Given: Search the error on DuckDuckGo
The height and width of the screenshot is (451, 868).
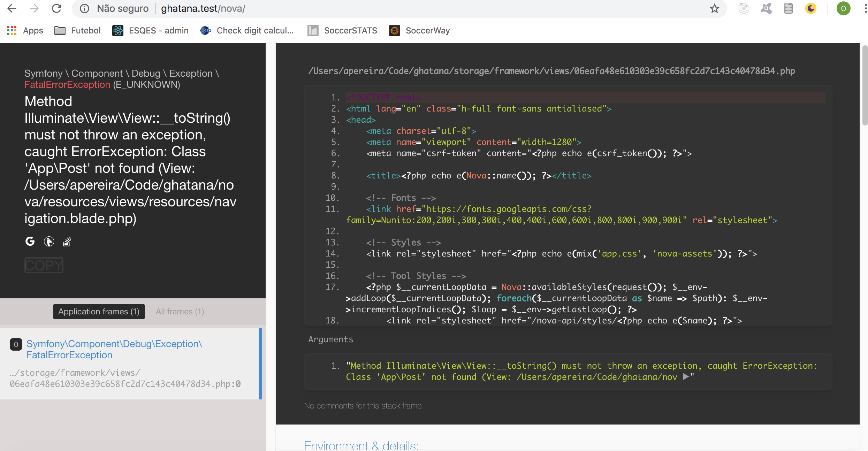Looking at the screenshot, I should (49, 241).
